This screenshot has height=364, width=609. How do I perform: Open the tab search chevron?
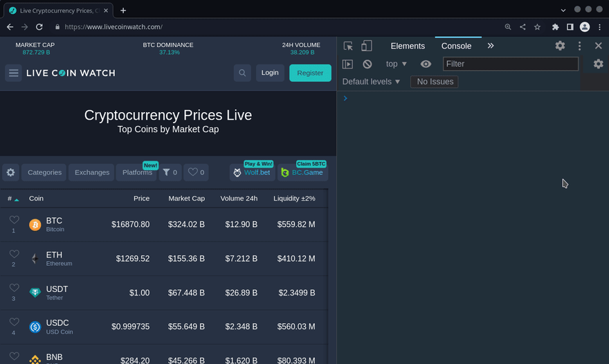point(563,10)
